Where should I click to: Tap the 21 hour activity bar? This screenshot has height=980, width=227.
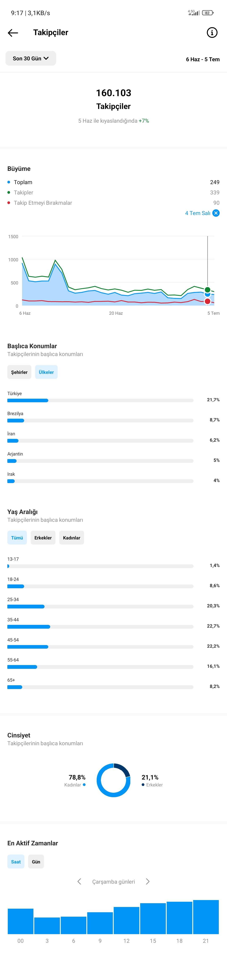pyautogui.click(x=206, y=917)
